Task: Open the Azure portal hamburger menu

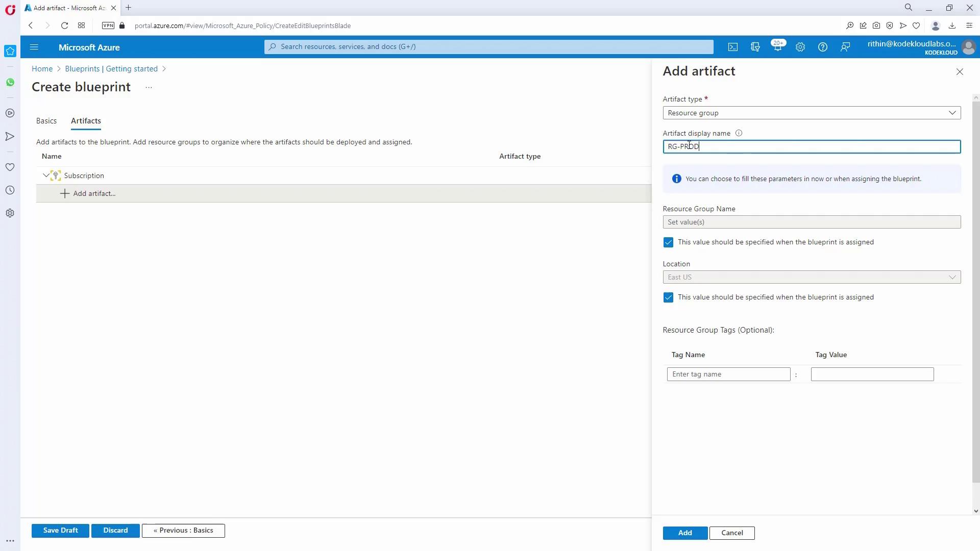Action: click(x=34, y=47)
